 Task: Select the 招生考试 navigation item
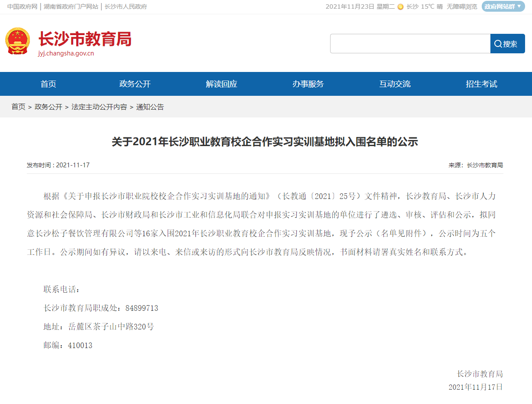pyautogui.click(x=481, y=84)
